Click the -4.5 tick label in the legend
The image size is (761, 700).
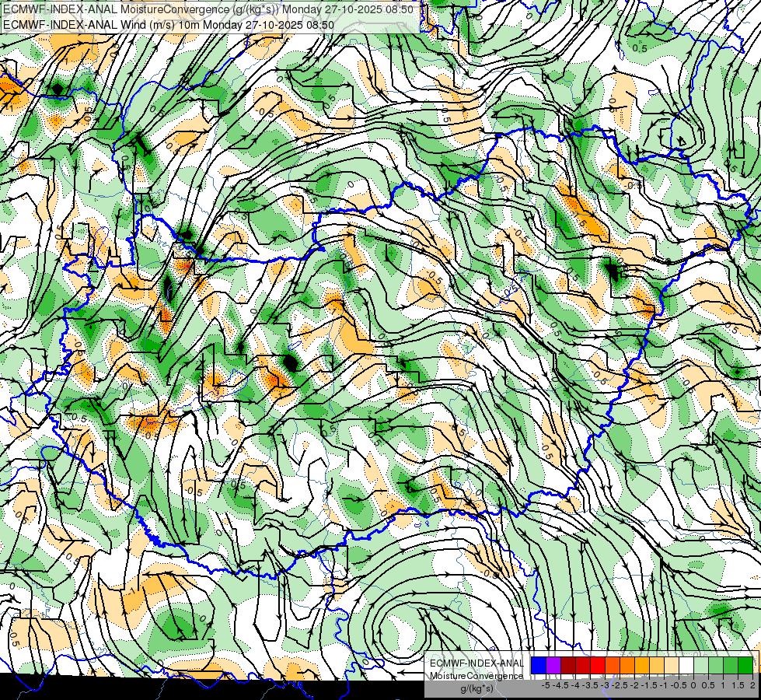[560, 685]
